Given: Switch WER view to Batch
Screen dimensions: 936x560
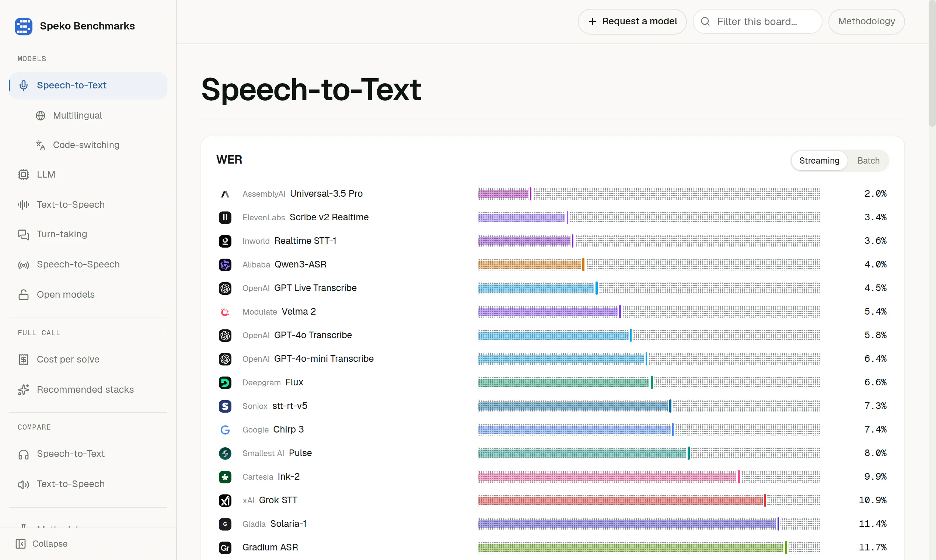Looking at the screenshot, I should pyautogui.click(x=868, y=161).
